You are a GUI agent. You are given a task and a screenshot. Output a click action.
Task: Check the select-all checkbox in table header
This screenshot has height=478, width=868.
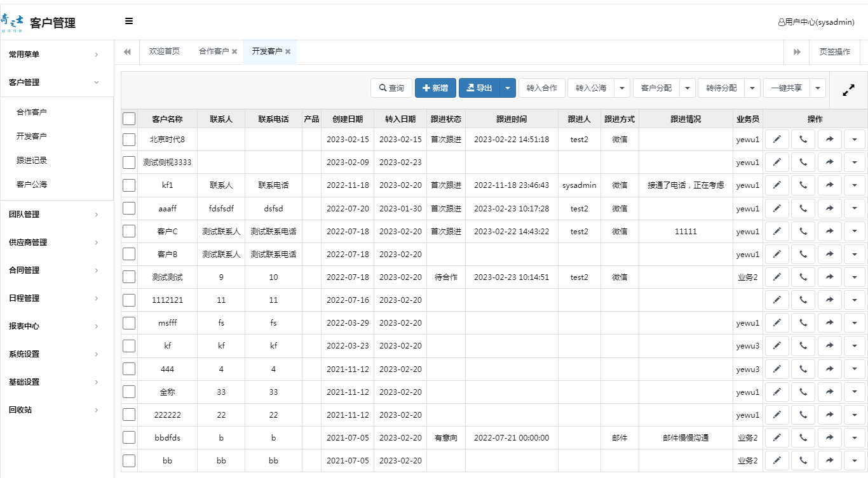tap(129, 118)
